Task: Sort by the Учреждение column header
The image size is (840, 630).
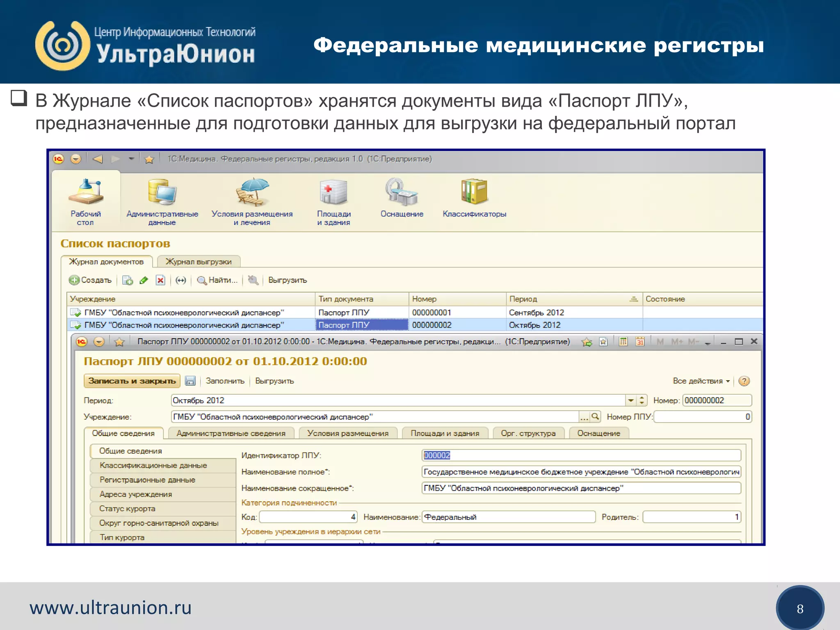Action: (x=191, y=299)
